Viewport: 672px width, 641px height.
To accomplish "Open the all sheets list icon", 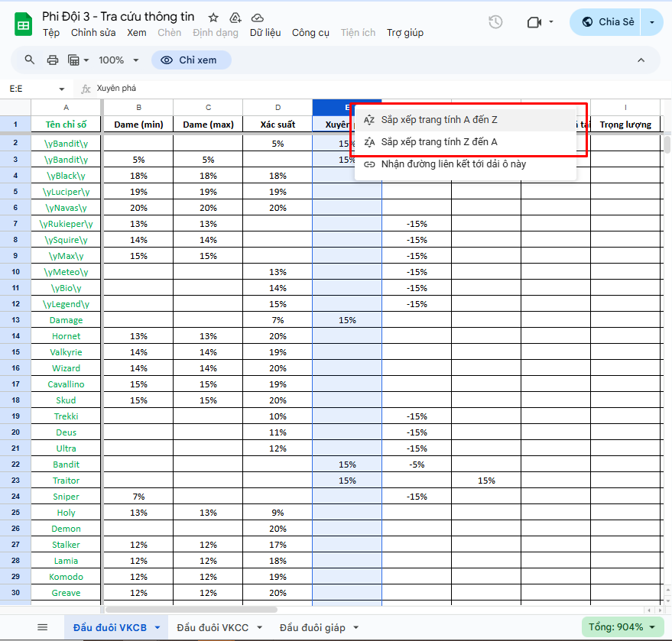I will click(x=43, y=627).
